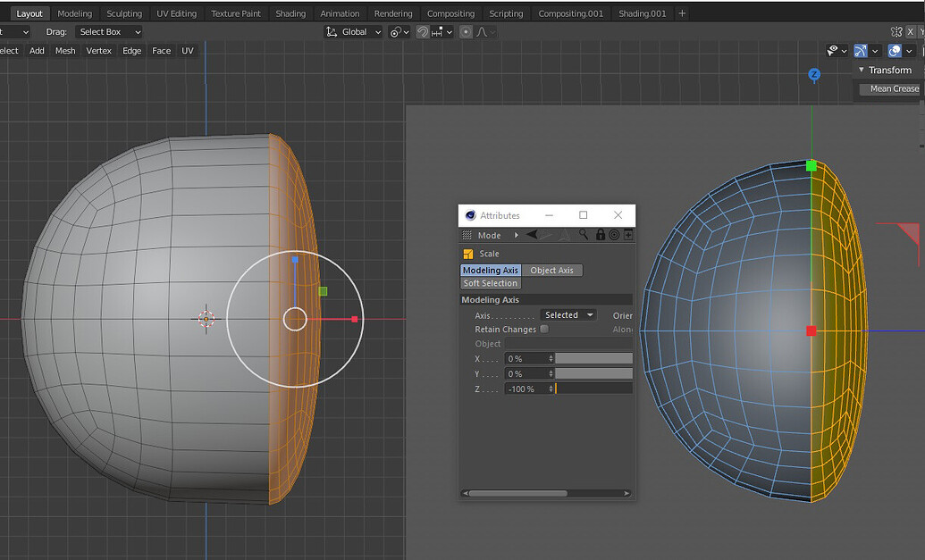The width and height of the screenshot is (925, 560).
Task: Expand the gizmo options dropdown arrow
Action: (875, 51)
